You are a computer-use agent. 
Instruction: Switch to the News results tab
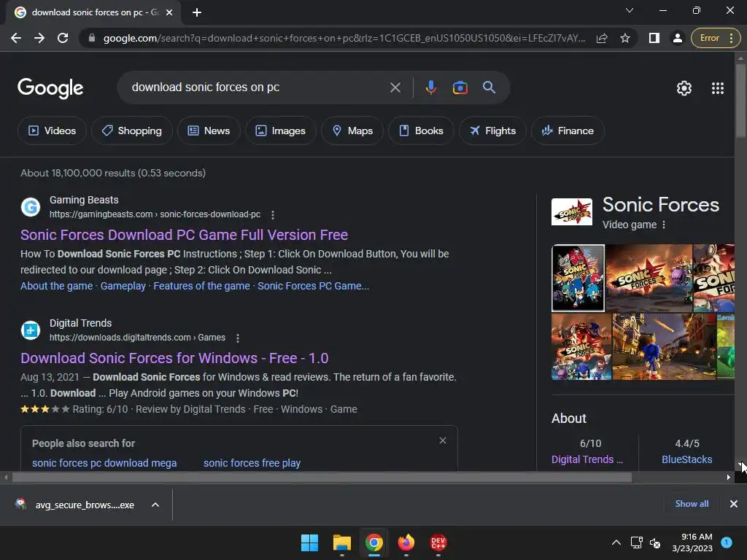point(208,131)
